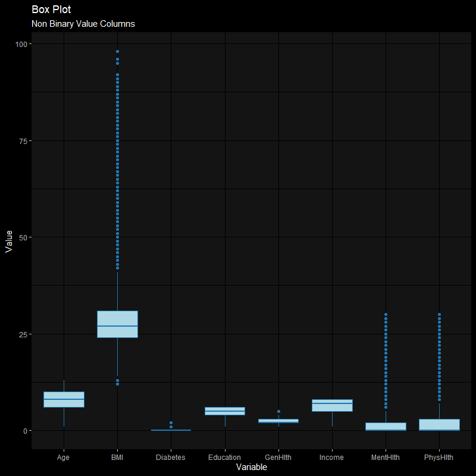Select the Age box in the plot

[x=64, y=399]
